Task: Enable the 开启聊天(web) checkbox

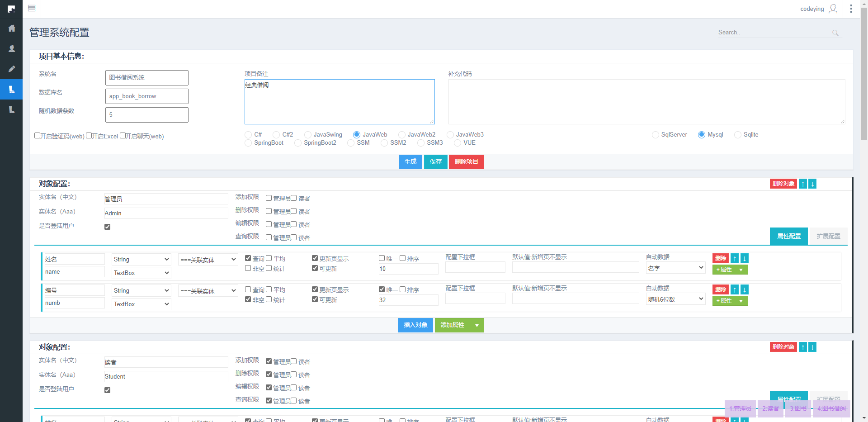Action: pyautogui.click(x=123, y=136)
